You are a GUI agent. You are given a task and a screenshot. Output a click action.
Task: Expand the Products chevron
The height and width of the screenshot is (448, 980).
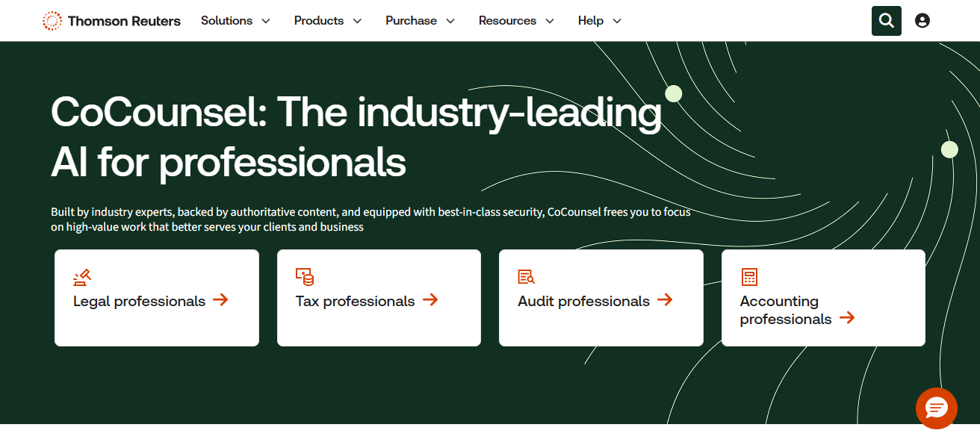pos(357,22)
